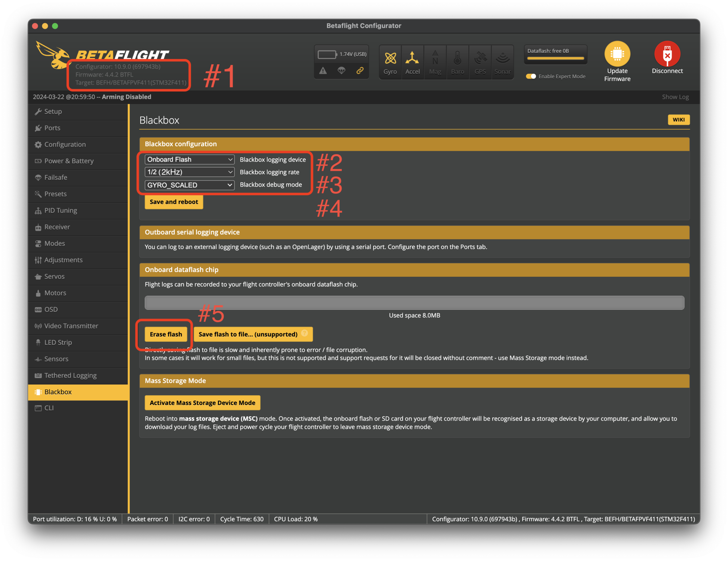The width and height of the screenshot is (728, 561).
Task: Click the Disconnect icon
Action: (x=667, y=56)
